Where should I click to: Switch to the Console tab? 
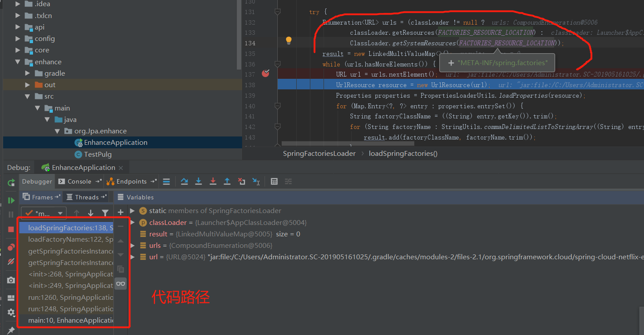click(x=79, y=181)
